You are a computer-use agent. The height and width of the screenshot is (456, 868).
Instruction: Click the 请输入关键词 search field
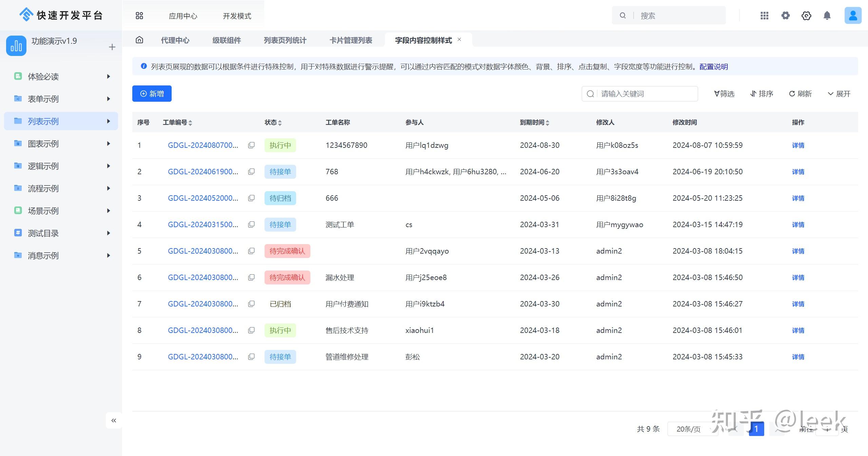coord(640,94)
